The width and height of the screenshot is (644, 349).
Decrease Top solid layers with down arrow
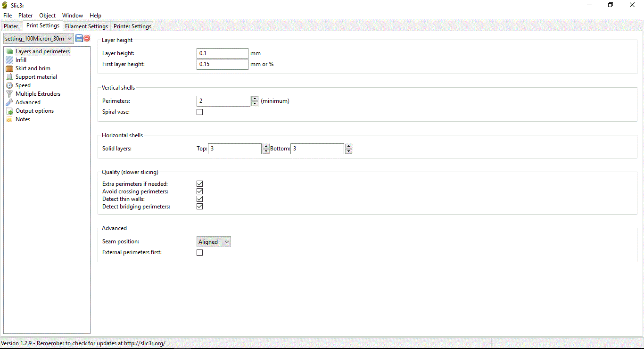[266, 151]
